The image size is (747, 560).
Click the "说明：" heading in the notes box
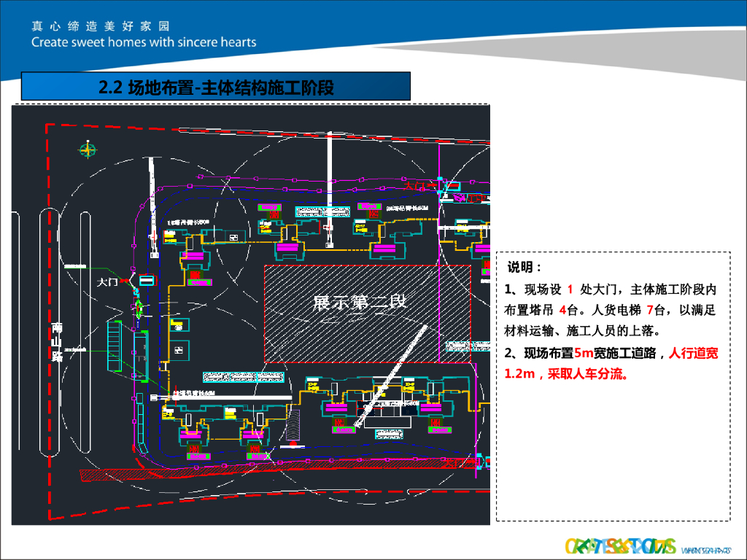(524, 267)
